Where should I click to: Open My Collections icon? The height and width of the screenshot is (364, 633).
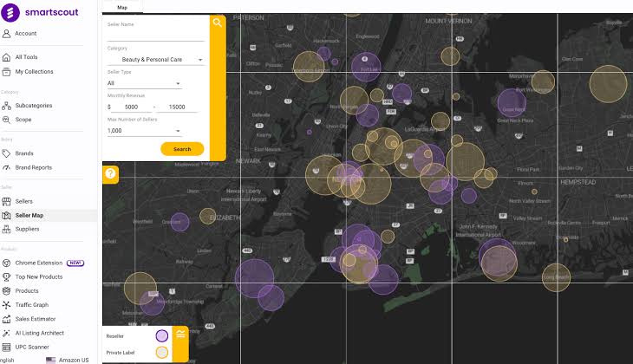(x=6, y=72)
